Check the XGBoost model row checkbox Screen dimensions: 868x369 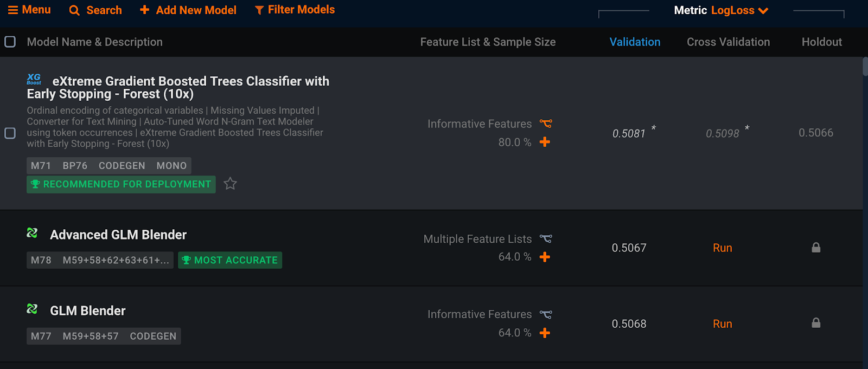(x=10, y=133)
